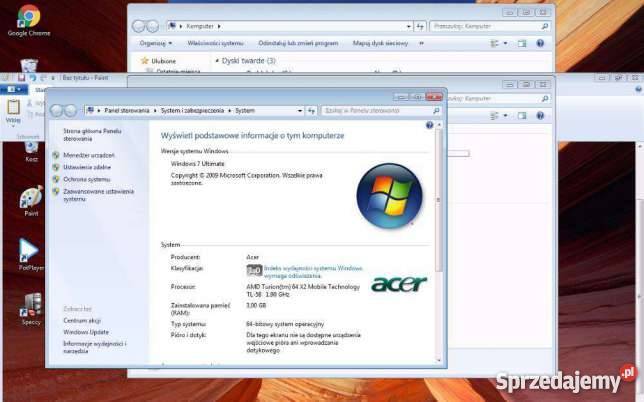
Task: Click the blue help icon in System window
Action: [x=430, y=125]
